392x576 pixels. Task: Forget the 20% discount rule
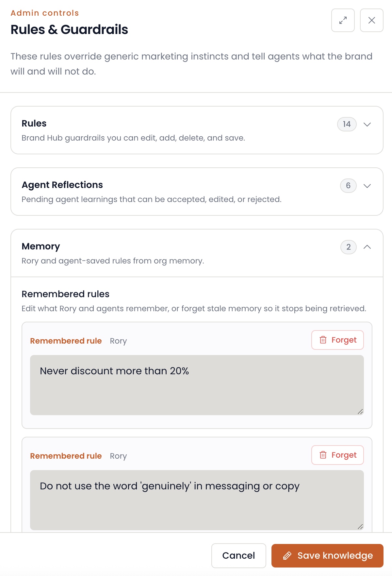click(337, 340)
